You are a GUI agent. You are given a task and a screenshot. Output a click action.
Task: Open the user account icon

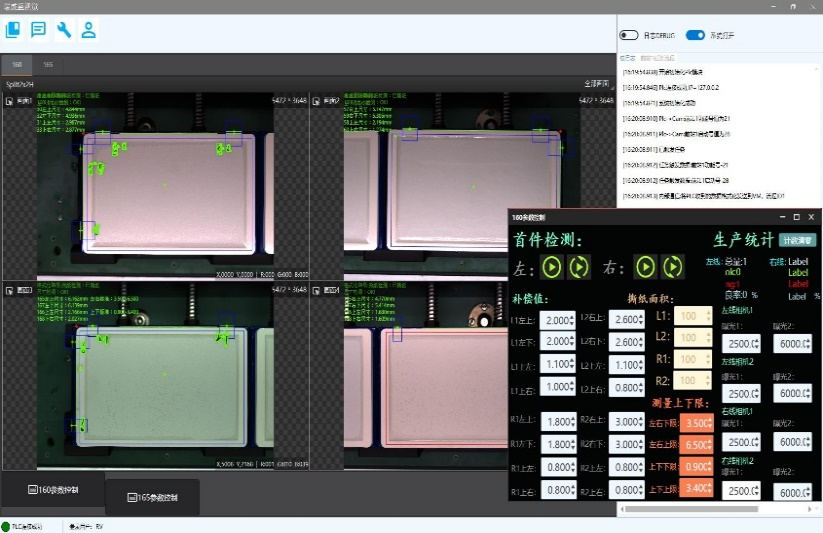click(89, 29)
